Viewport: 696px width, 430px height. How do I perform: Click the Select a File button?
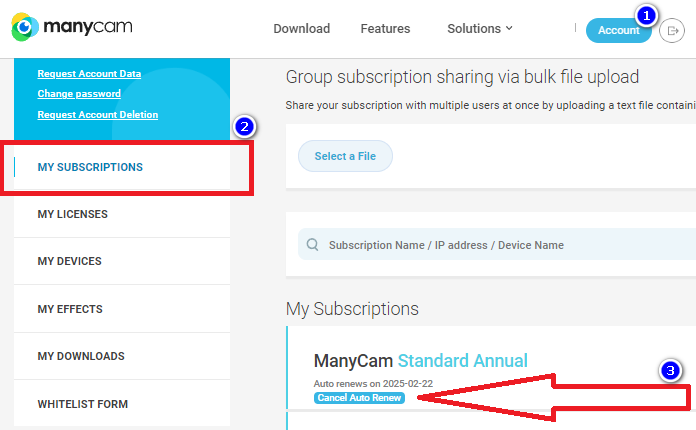345,156
